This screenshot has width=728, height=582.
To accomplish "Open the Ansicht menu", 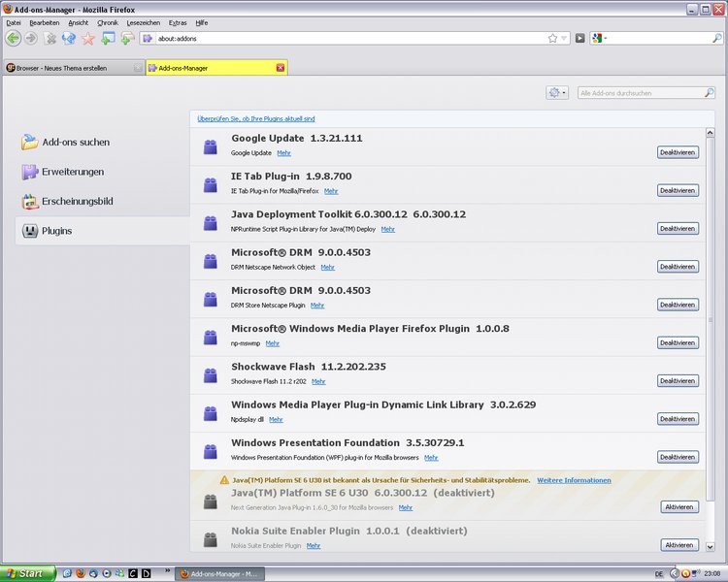I will (x=78, y=22).
